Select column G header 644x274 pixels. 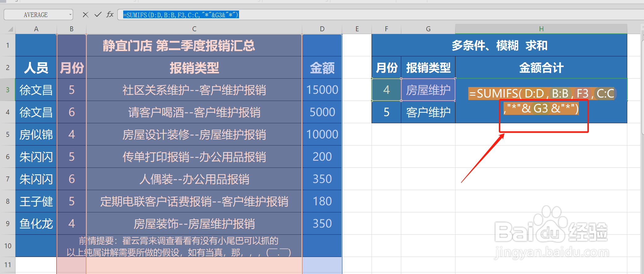[x=428, y=29]
